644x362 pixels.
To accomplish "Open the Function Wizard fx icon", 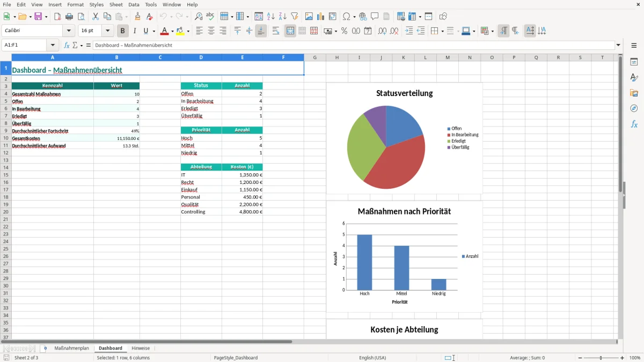I will pyautogui.click(x=67, y=46).
